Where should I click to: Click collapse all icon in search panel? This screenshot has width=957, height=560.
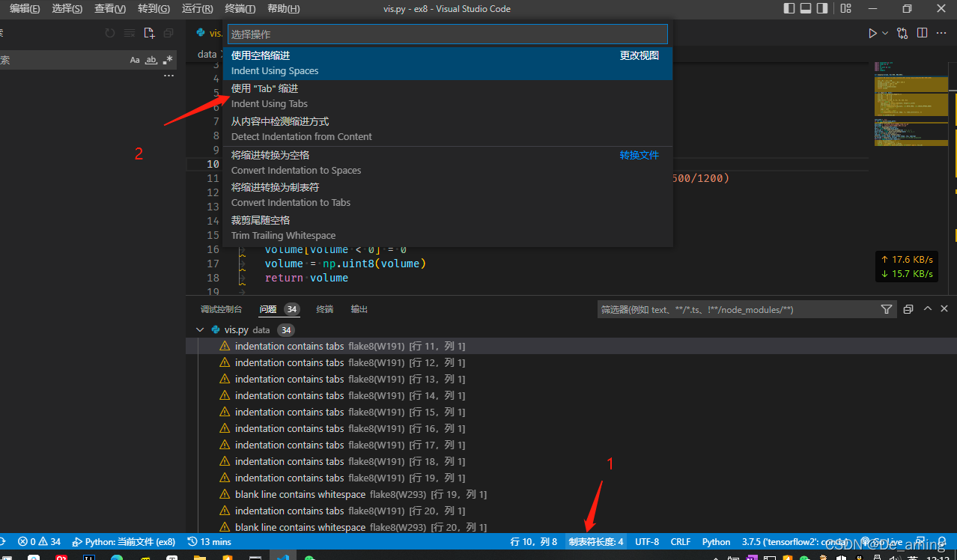tap(168, 33)
